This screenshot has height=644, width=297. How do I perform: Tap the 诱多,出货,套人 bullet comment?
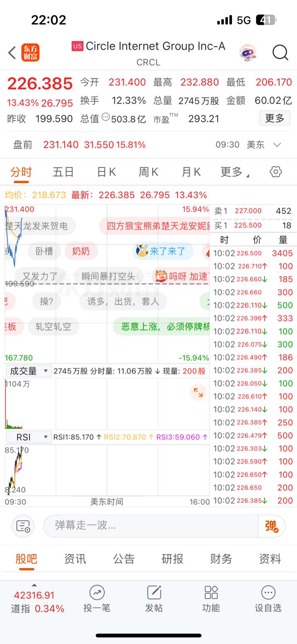pyautogui.click(x=123, y=301)
